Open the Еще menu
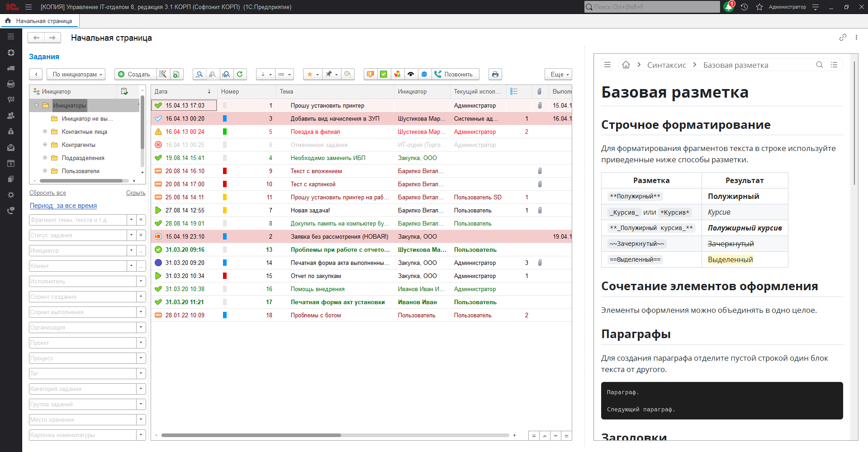This screenshot has width=868, height=452. 558,74
